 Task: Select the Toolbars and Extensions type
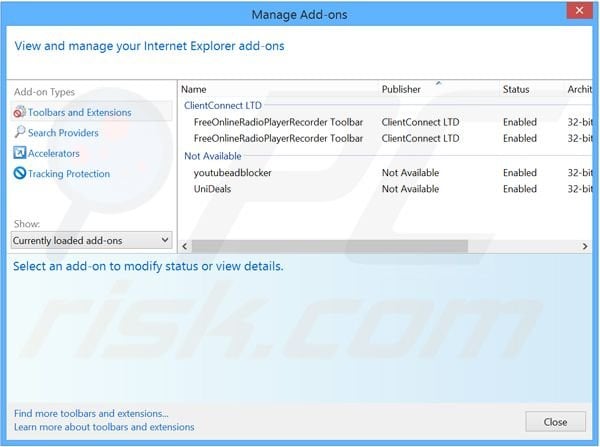pyautogui.click(x=91, y=112)
